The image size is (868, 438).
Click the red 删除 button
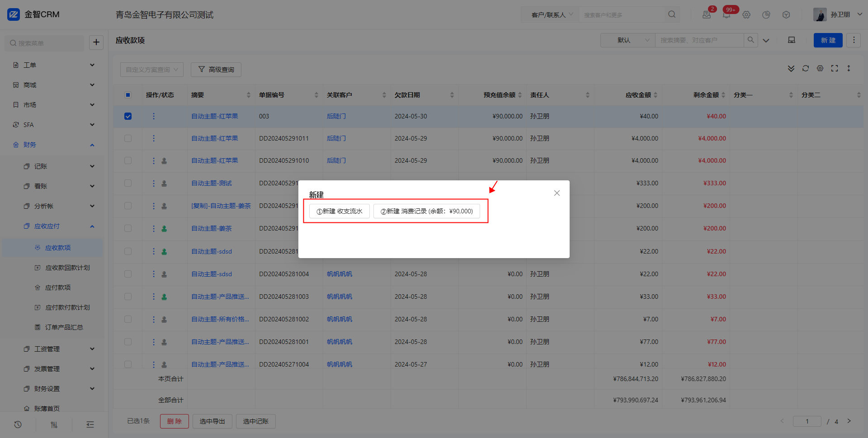point(175,421)
